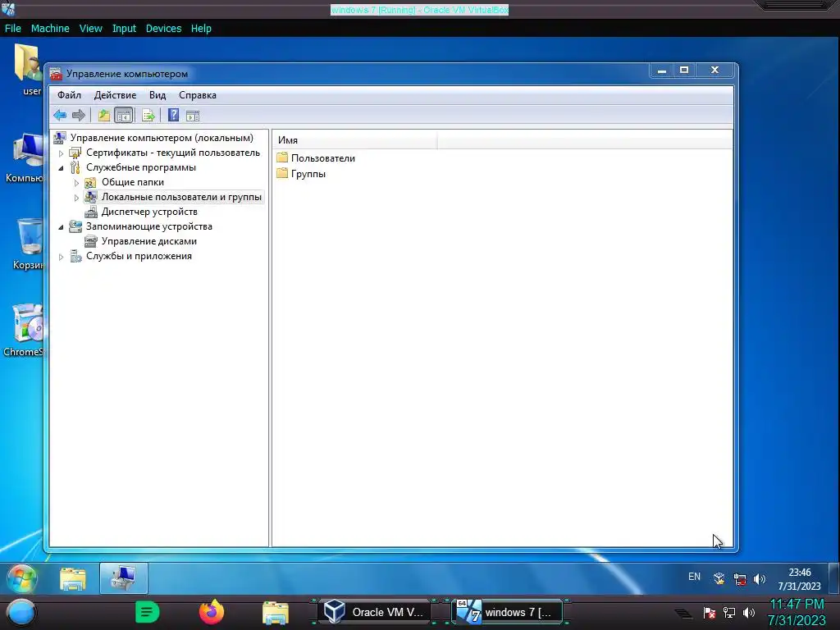Select the Компьютер desktop icon

[25, 158]
